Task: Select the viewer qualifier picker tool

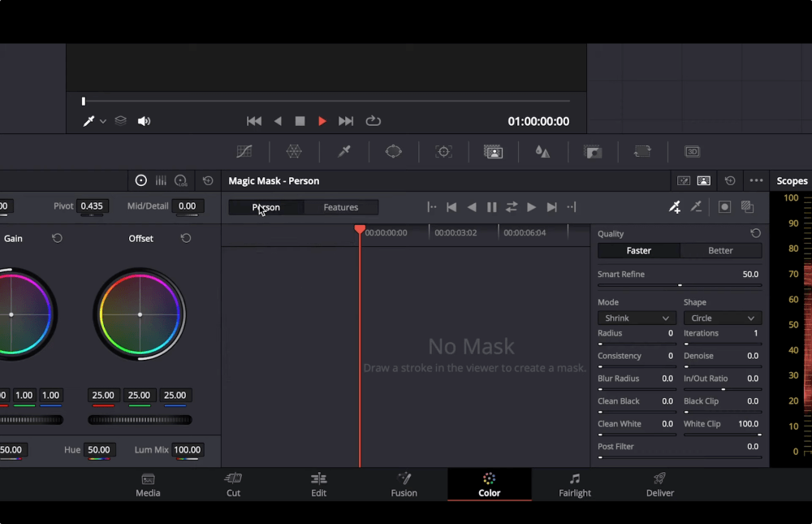Action: pos(89,121)
